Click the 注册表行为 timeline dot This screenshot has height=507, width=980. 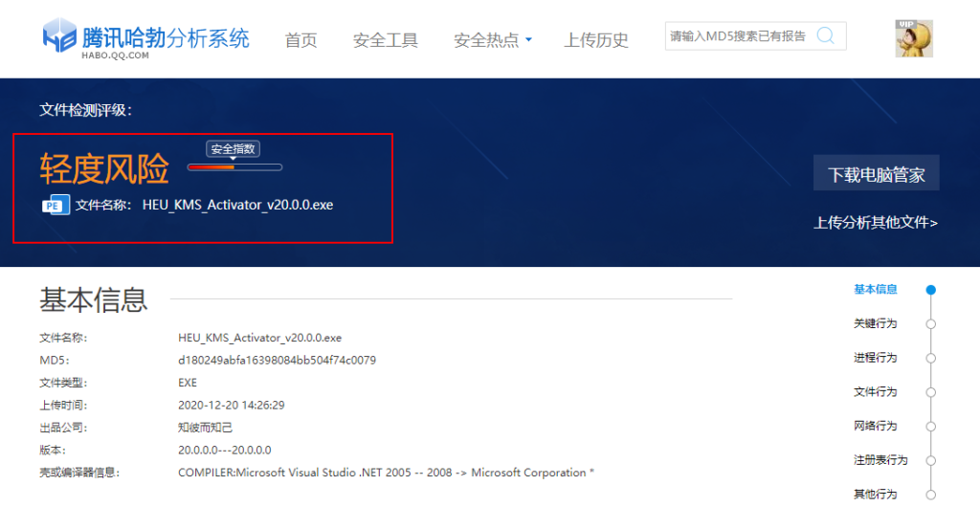930,461
